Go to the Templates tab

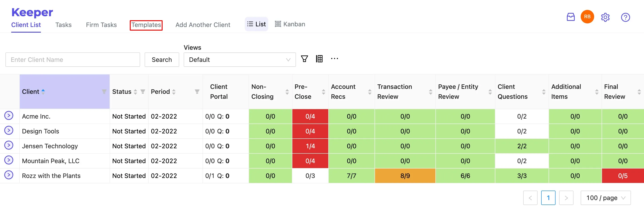[146, 25]
